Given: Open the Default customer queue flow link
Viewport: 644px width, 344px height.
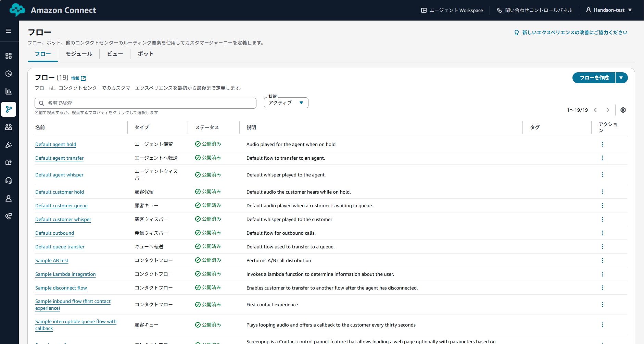Looking at the screenshot, I should click(61, 206).
